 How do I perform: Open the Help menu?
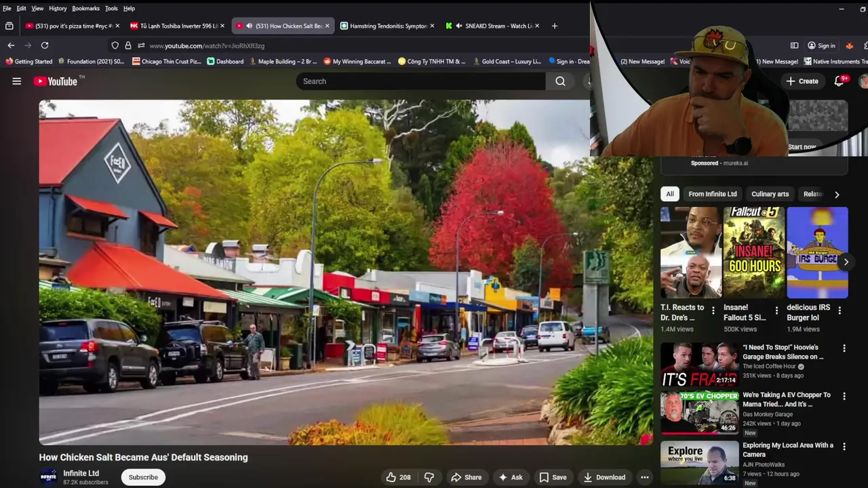tap(129, 8)
